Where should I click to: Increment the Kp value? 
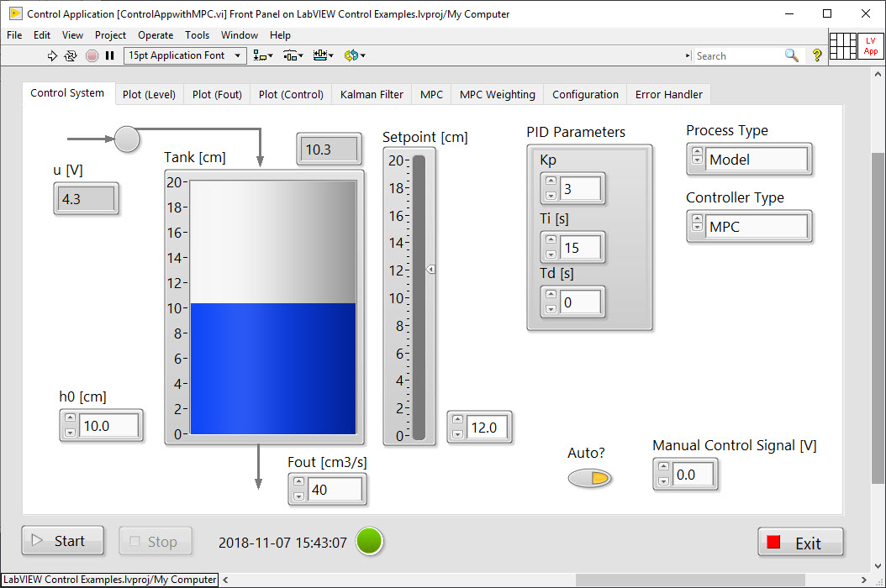coord(551,181)
